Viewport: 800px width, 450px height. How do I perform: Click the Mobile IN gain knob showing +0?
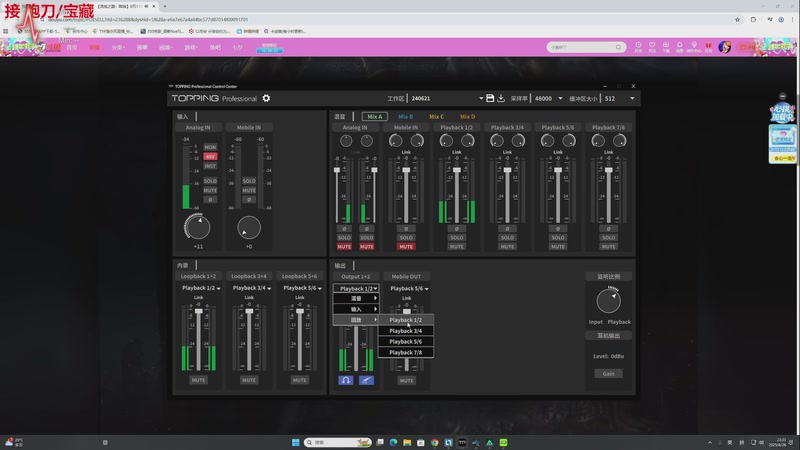pyautogui.click(x=249, y=227)
